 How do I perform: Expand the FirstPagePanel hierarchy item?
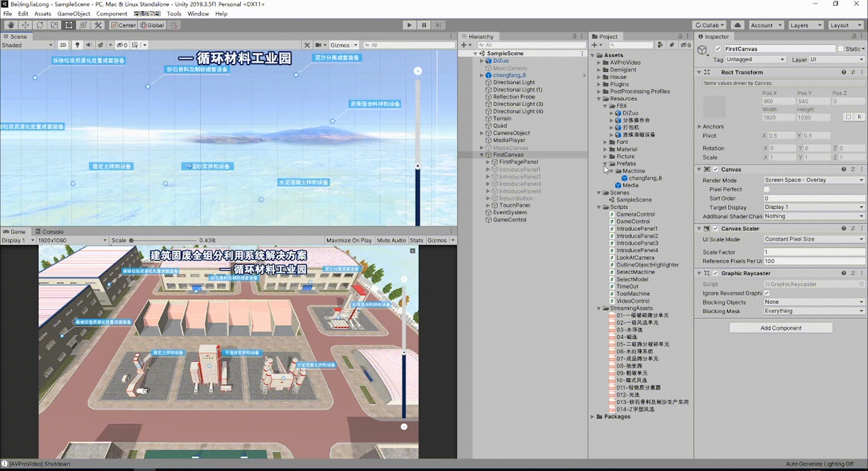488,162
